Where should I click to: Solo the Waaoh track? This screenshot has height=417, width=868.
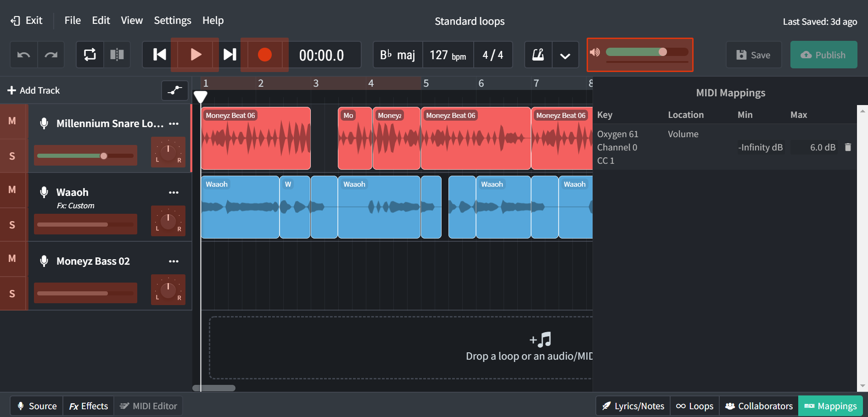pos(12,225)
